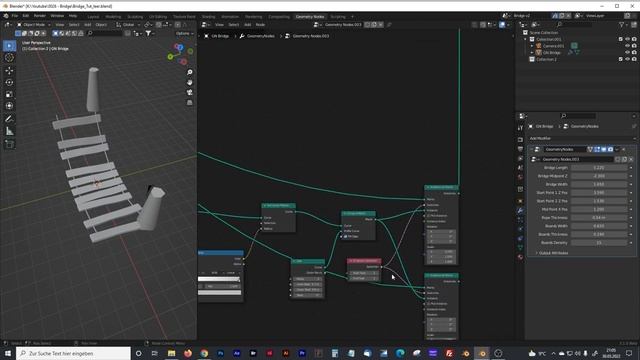
Task: Open the File menu
Action: pyautogui.click(x=15, y=16)
